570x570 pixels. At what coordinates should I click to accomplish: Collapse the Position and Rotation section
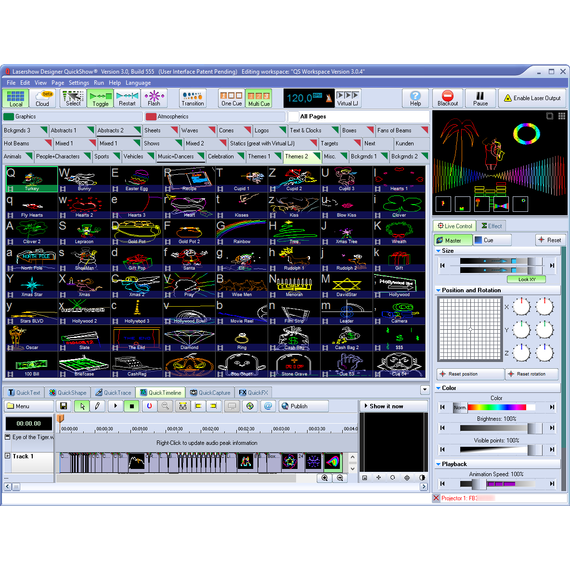[438, 290]
